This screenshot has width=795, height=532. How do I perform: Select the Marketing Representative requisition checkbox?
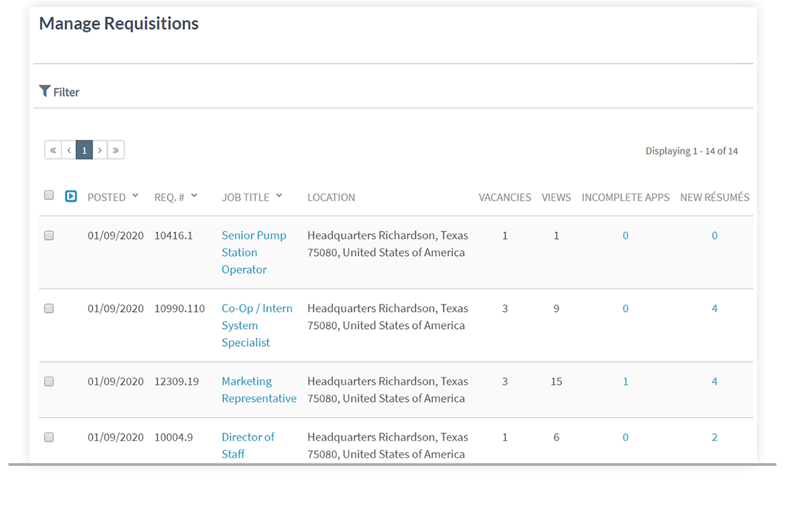click(x=49, y=381)
